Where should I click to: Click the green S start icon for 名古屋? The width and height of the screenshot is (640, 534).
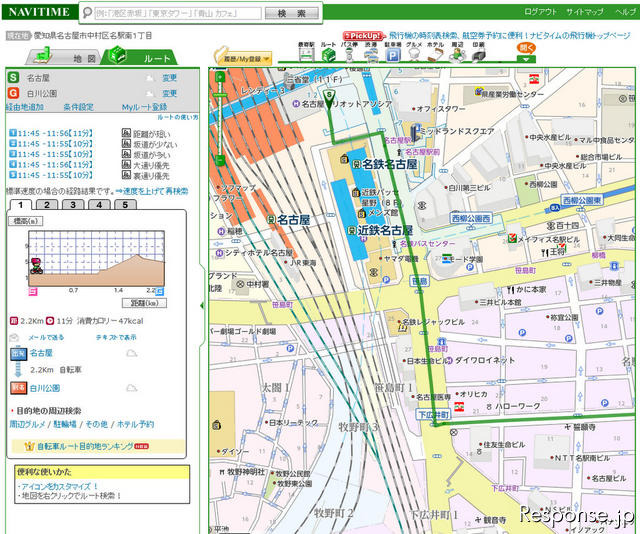click(x=13, y=78)
